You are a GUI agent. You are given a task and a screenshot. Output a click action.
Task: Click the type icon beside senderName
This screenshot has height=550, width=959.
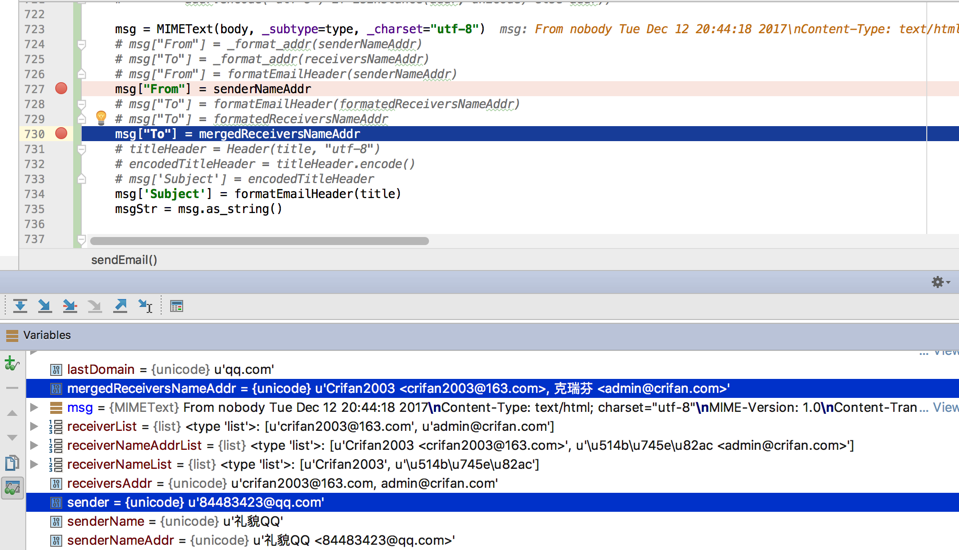click(56, 521)
